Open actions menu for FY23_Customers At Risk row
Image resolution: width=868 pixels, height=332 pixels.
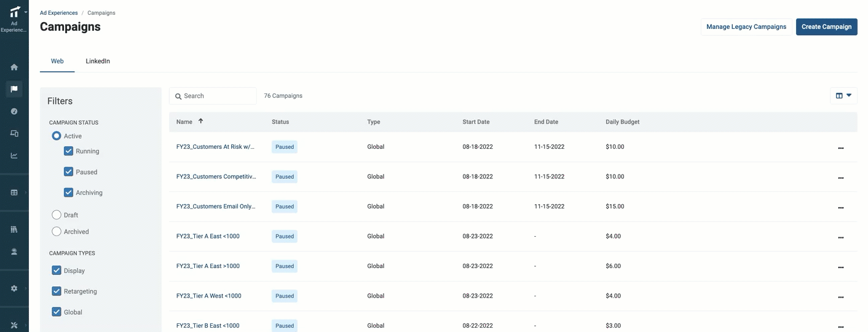(x=840, y=148)
